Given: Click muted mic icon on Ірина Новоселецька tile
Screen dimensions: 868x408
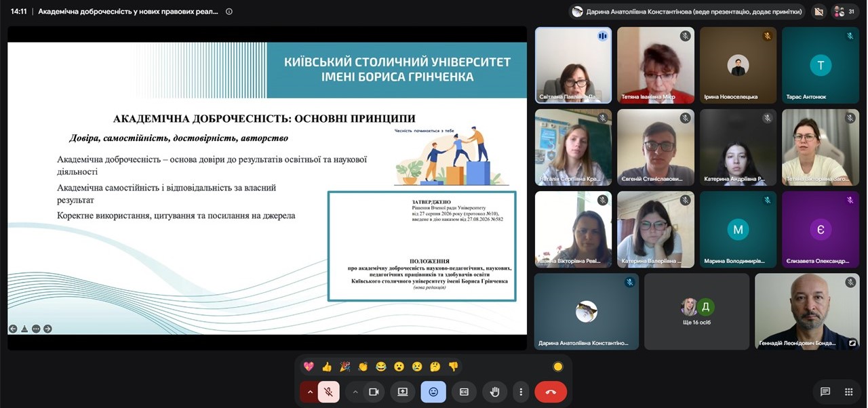Looking at the screenshot, I should pyautogui.click(x=767, y=36).
